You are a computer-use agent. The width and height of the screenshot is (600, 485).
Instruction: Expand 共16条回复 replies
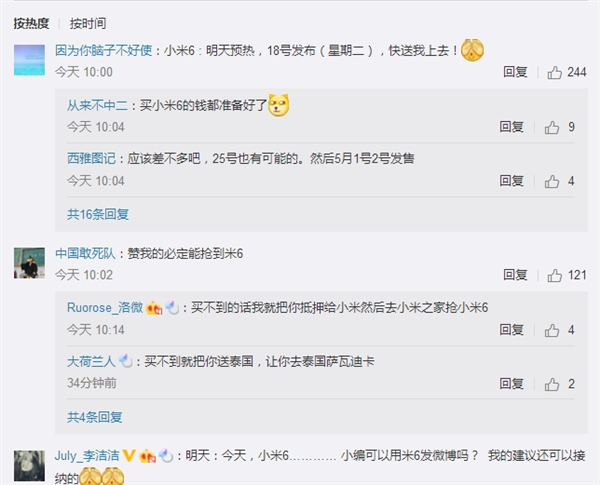[98, 214]
